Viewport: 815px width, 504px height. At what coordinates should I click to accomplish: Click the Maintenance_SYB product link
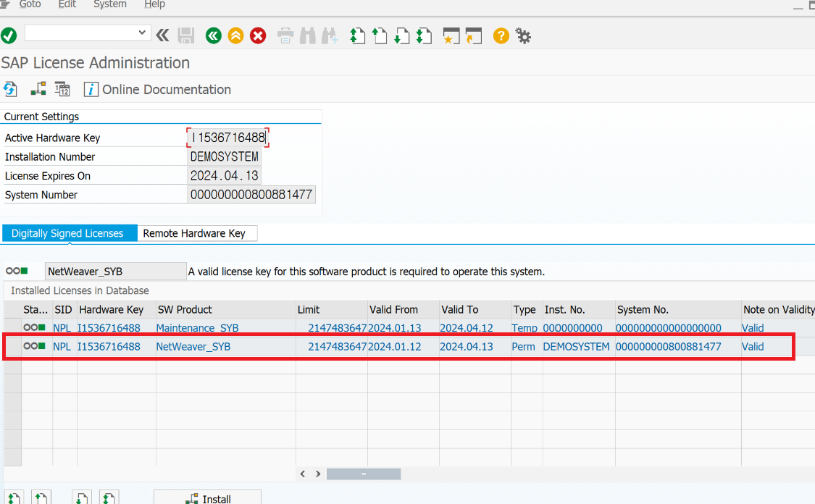click(x=197, y=328)
